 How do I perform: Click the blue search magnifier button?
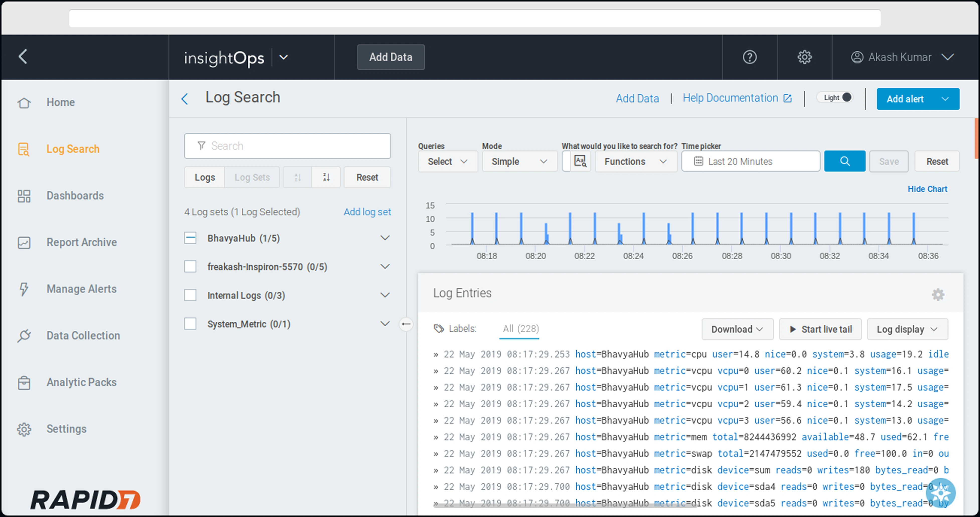coord(844,161)
